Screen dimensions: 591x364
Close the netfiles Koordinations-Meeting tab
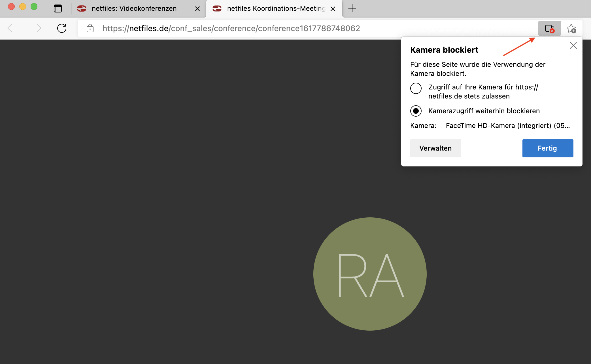pyautogui.click(x=333, y=9)
